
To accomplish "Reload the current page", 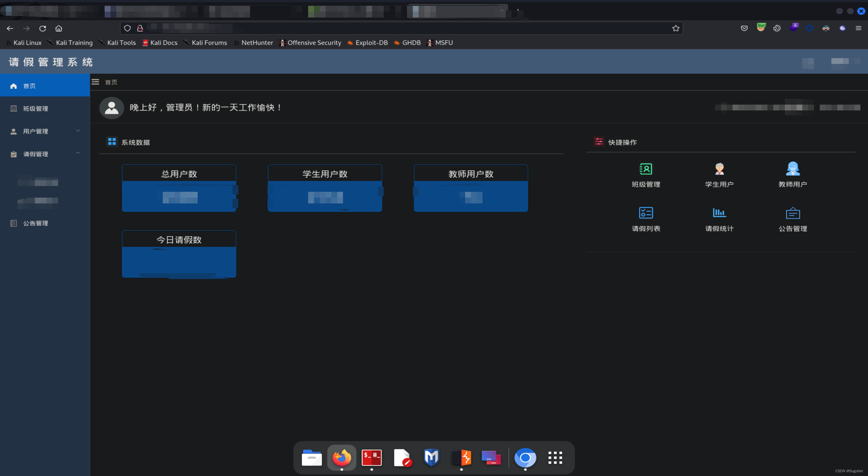I will click(42, 28).
